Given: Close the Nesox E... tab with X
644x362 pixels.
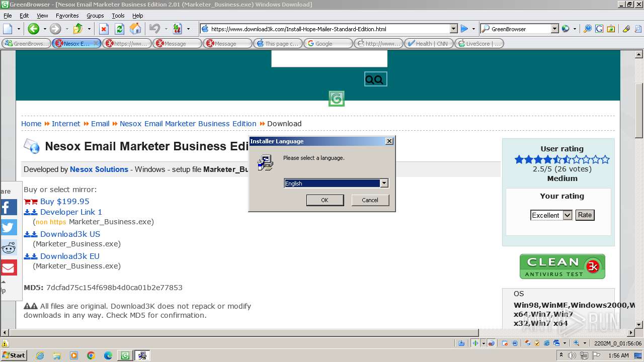Looking at the screenshot, I should 96,43.
